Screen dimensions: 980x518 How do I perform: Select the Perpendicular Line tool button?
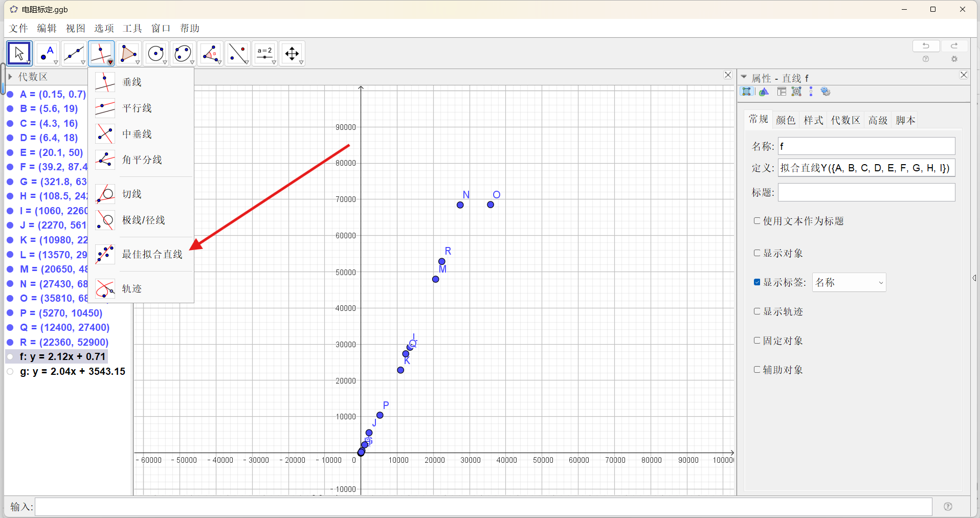(101, 53)
